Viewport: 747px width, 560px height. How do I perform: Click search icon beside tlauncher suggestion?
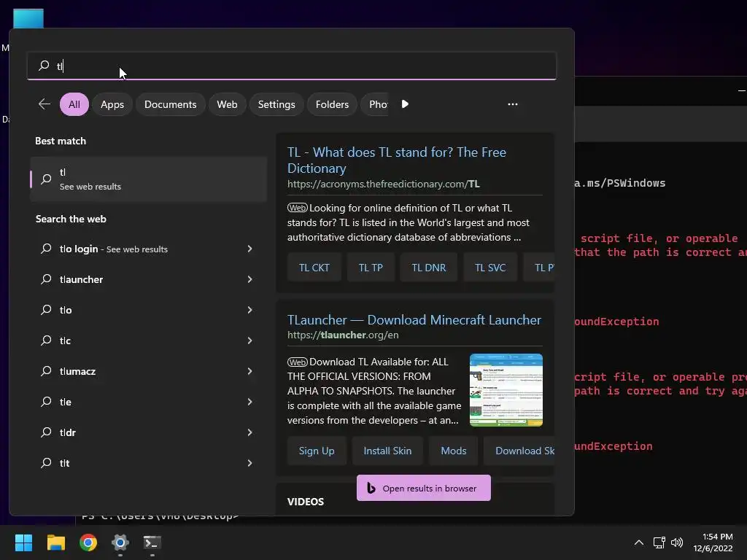(x=46, y=279)
